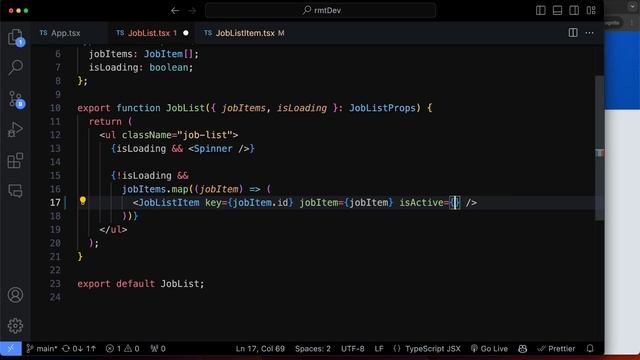The width and height of the screenshot is (640, 360).
Task: Click the editor vertical scrollbar
Action: (599, 148)
